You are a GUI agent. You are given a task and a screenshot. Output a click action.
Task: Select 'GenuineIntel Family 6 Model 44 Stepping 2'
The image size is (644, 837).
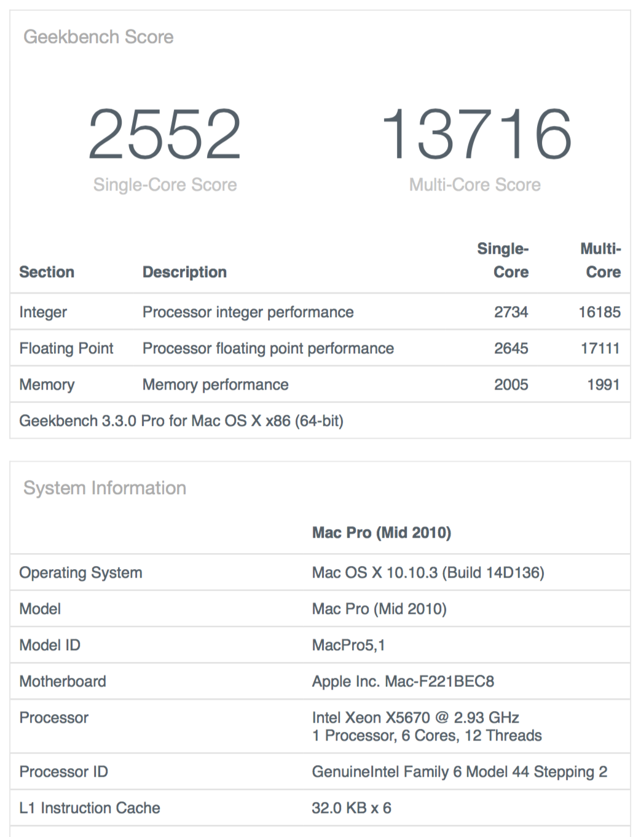tap(460, 772)
